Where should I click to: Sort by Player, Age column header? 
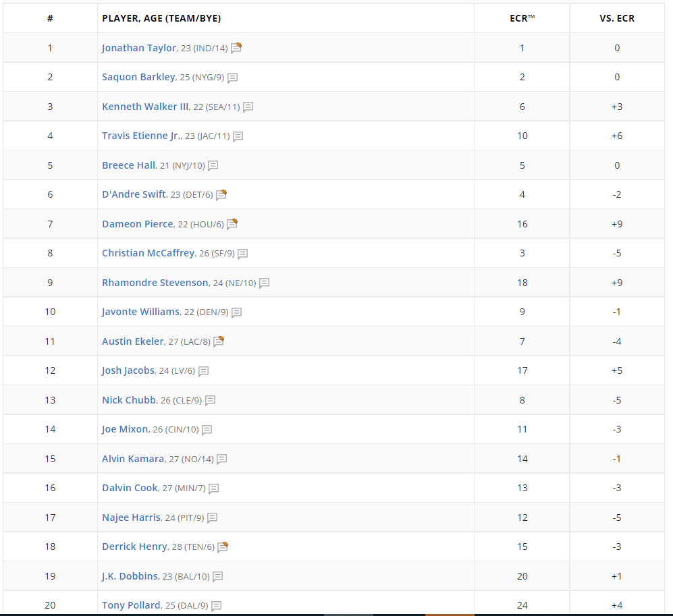pyautogui.click(x=161, y=18)
